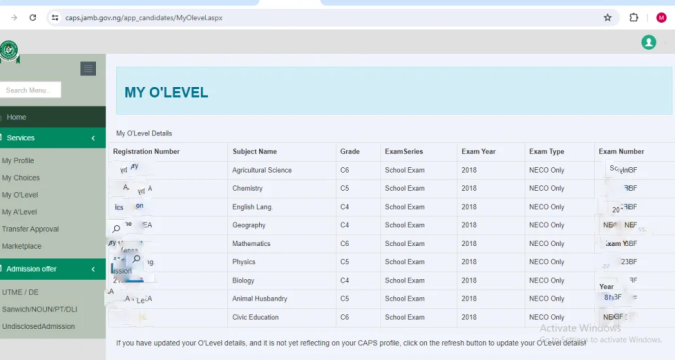Screen dimensions: 675x360
Task: Click NECO Only in Civic Education row
Action: tap(547, 317)
